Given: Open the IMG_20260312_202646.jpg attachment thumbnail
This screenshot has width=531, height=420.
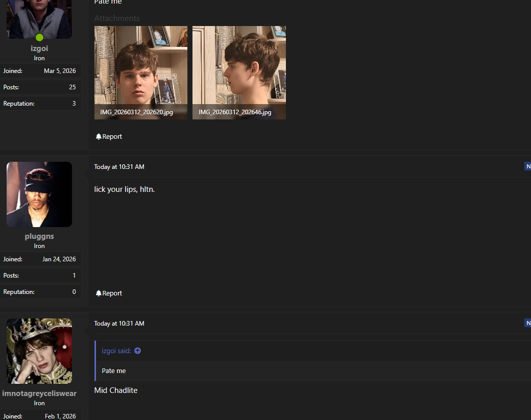Looking at the screenshot, I should (x=239, y=73).
